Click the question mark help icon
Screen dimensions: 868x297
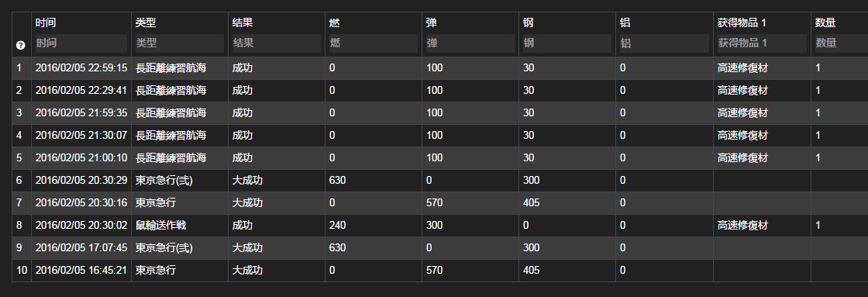[21, 46]
